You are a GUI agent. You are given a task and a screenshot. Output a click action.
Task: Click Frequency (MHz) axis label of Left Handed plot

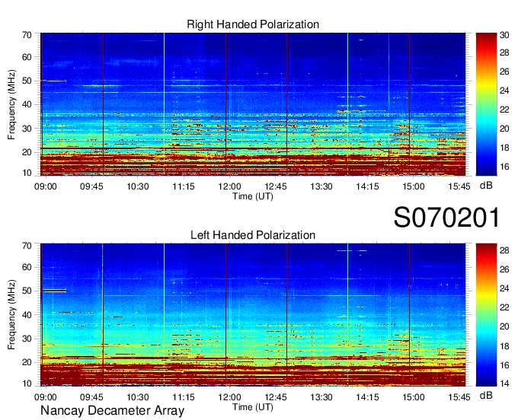11,315
